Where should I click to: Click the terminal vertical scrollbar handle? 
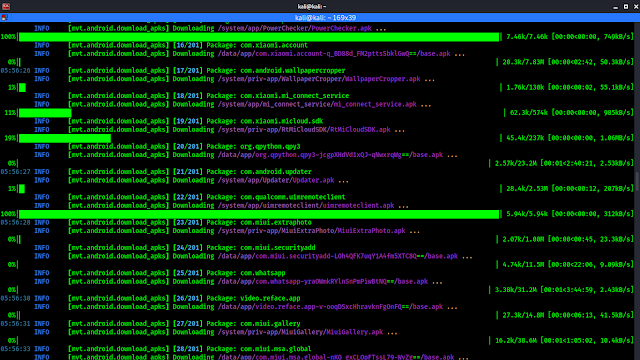[638, 181]
